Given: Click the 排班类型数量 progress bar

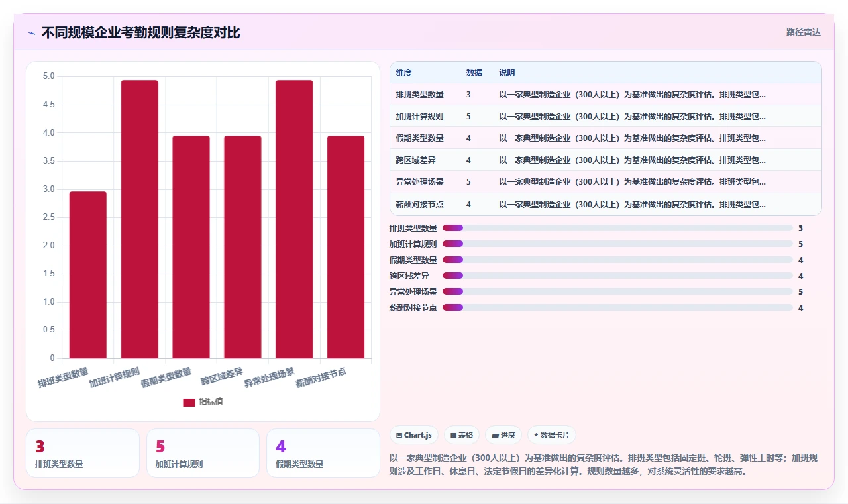Looking at the screenshot, I should coord(617,228).
